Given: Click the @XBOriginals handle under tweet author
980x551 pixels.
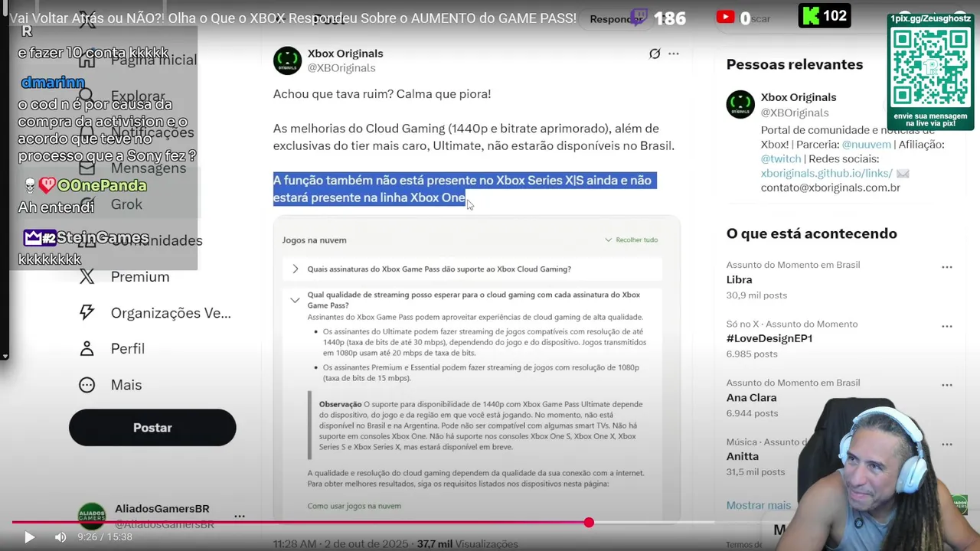Looking at the screenshot, I should coord(341,68).
